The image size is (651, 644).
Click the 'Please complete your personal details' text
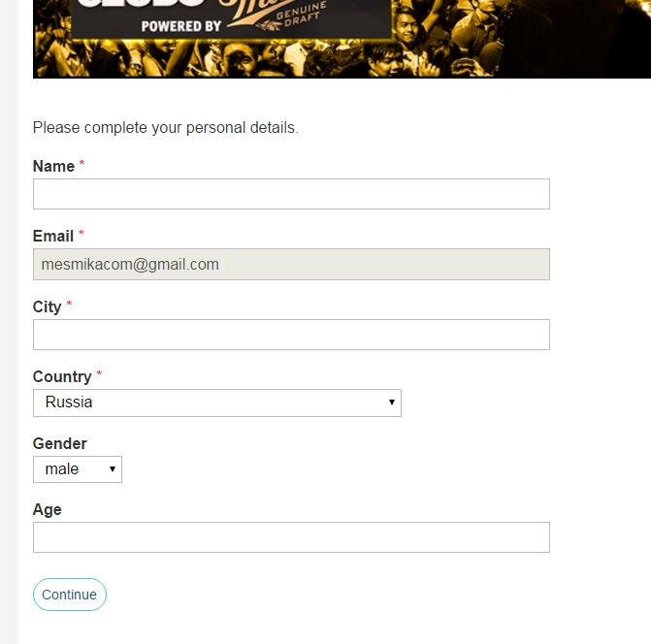click(x=166, y=128)
